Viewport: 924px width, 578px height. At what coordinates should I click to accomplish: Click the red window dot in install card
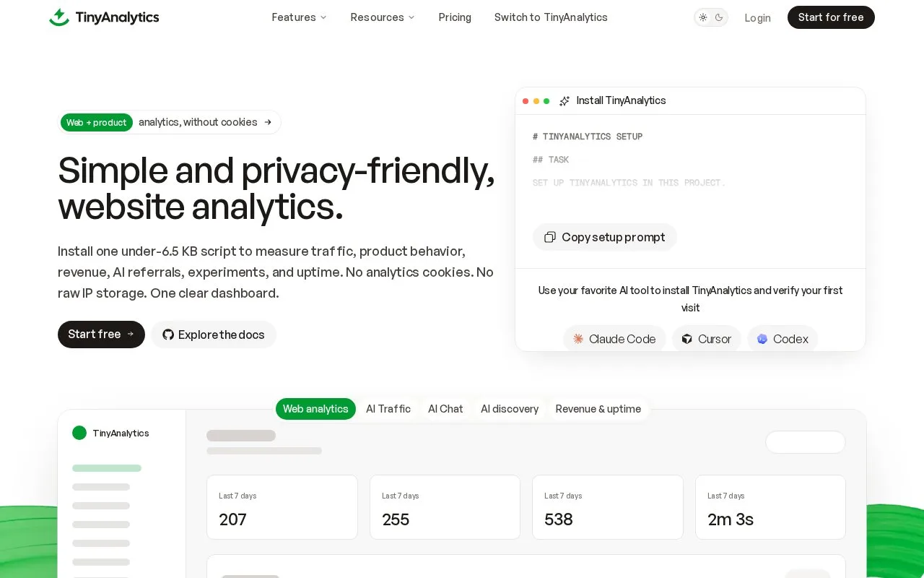[526, 101]
